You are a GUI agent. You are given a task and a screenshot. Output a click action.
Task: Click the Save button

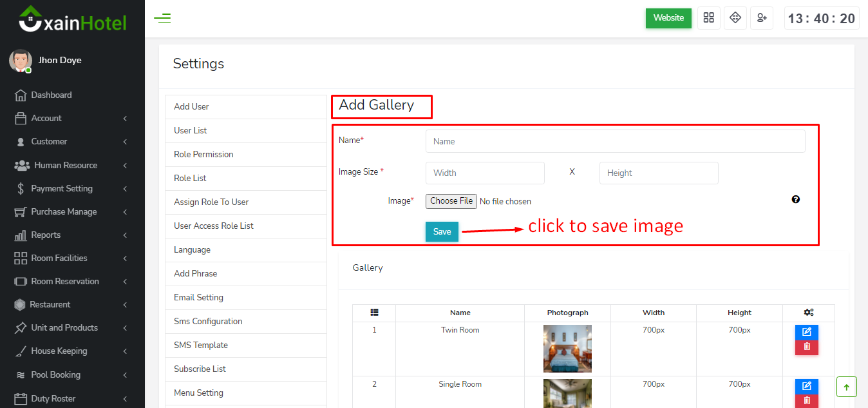tap(442, 231)
